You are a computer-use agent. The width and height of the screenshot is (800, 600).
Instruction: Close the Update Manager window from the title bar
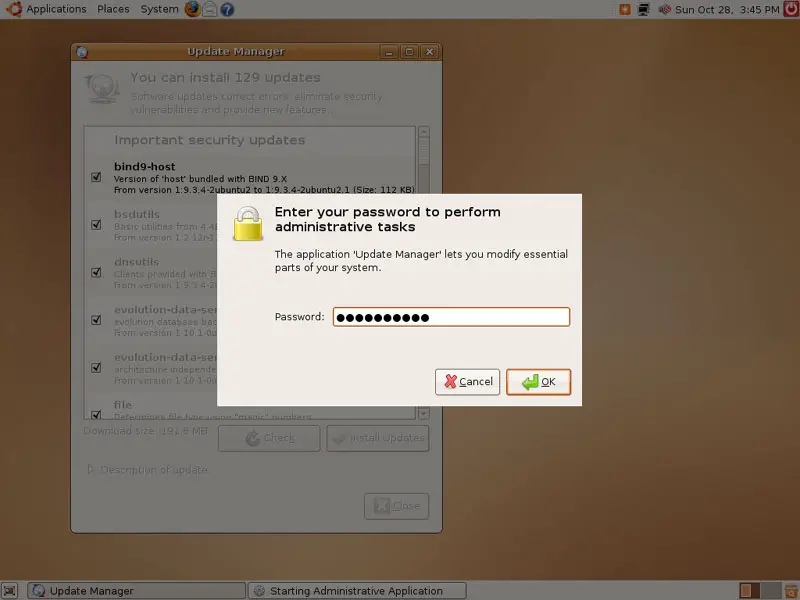click(x=430, y=52)
